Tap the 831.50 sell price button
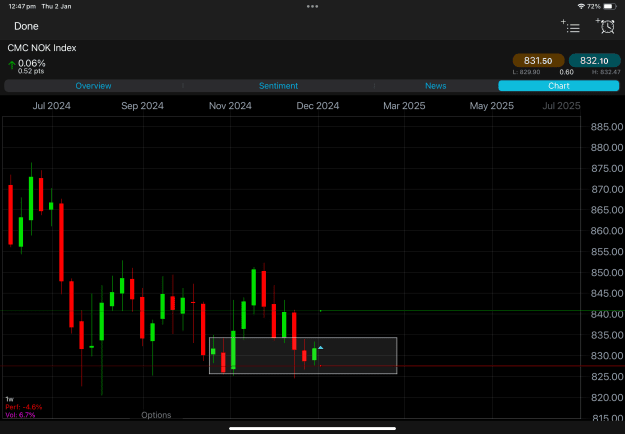 [538, 61]
